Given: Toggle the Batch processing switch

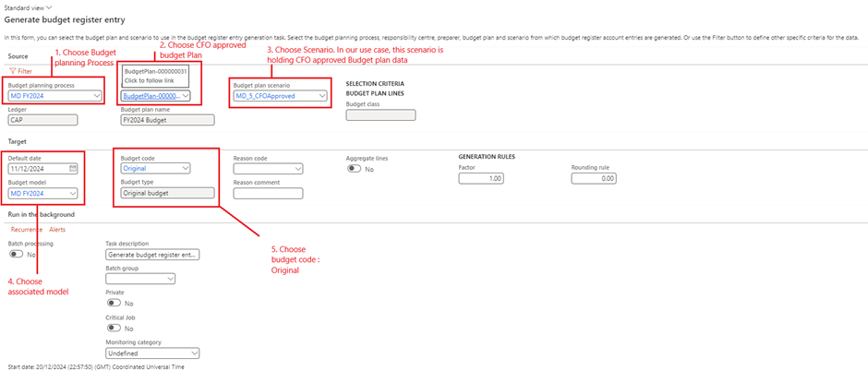Looking at the screenshot, I should click(x=16, y=254).
